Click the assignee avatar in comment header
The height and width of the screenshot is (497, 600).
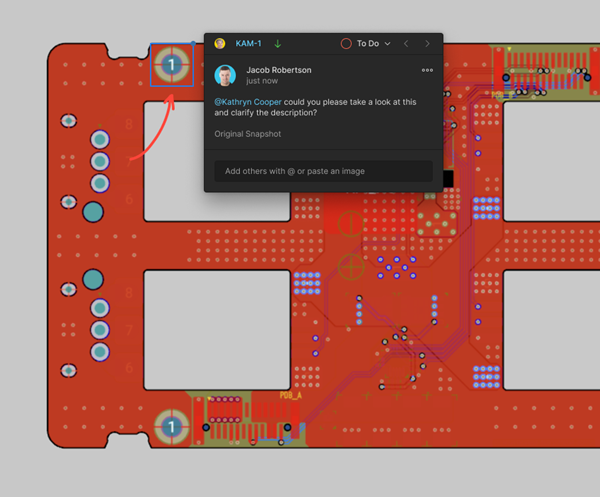point(220,44)
